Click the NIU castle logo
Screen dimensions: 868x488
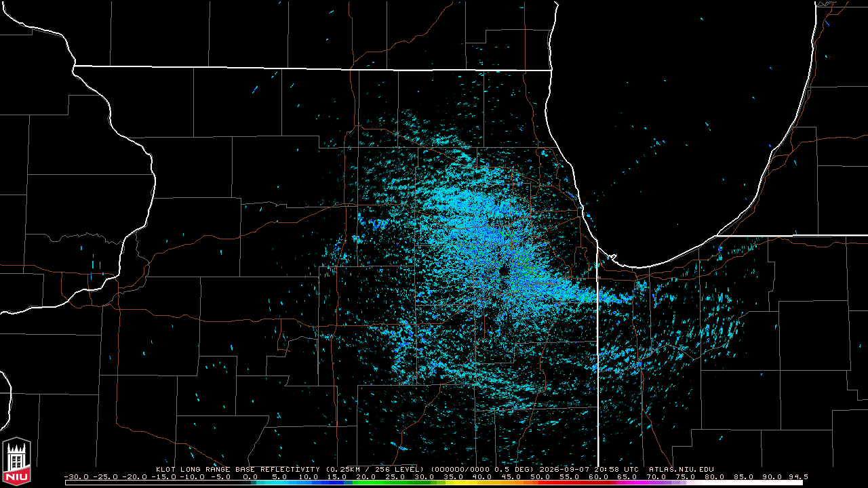click(16, 462)
